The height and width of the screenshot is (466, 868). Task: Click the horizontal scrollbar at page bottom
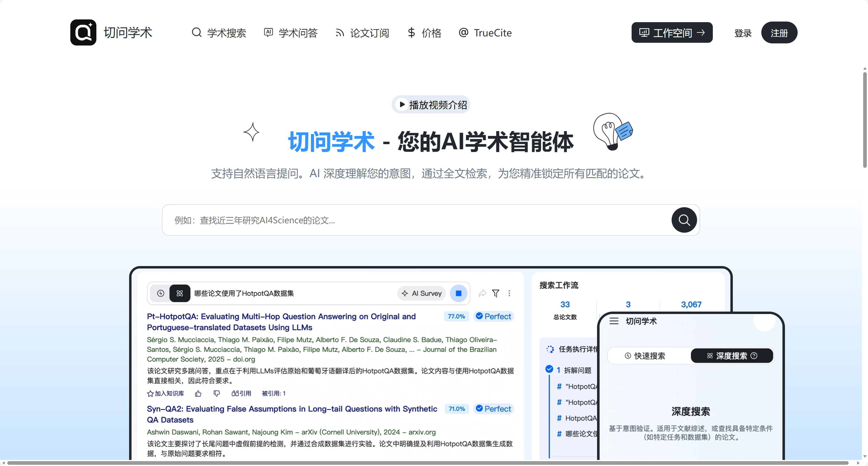click(x=428, y=463)
